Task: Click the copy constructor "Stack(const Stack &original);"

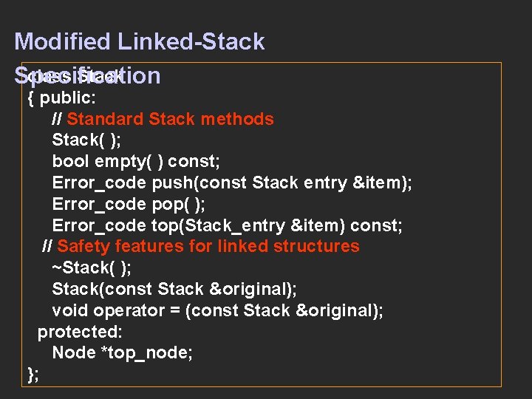Action: [174, 289]
